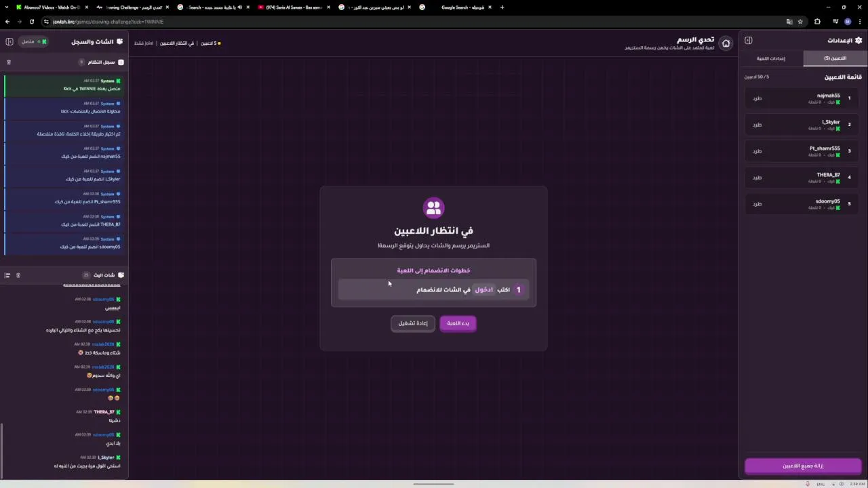Click the chat and log header icon
868x488 pixels.
[x=120, y=42]
